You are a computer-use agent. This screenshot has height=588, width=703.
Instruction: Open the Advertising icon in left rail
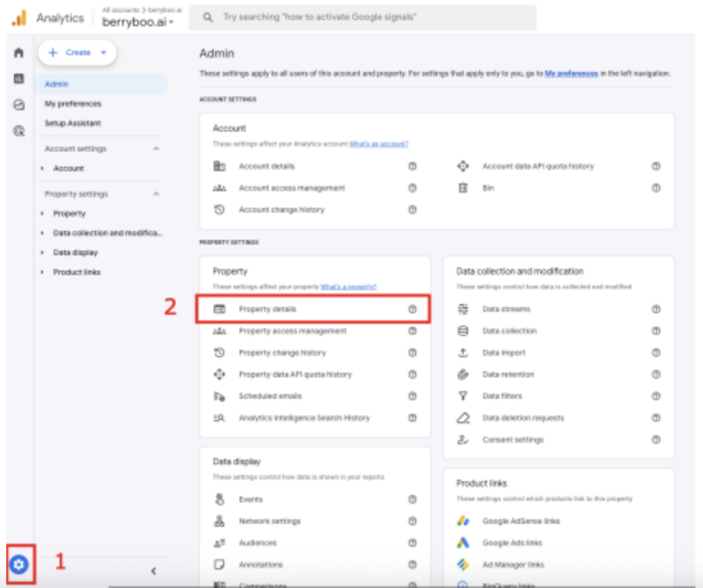point(19,131)
